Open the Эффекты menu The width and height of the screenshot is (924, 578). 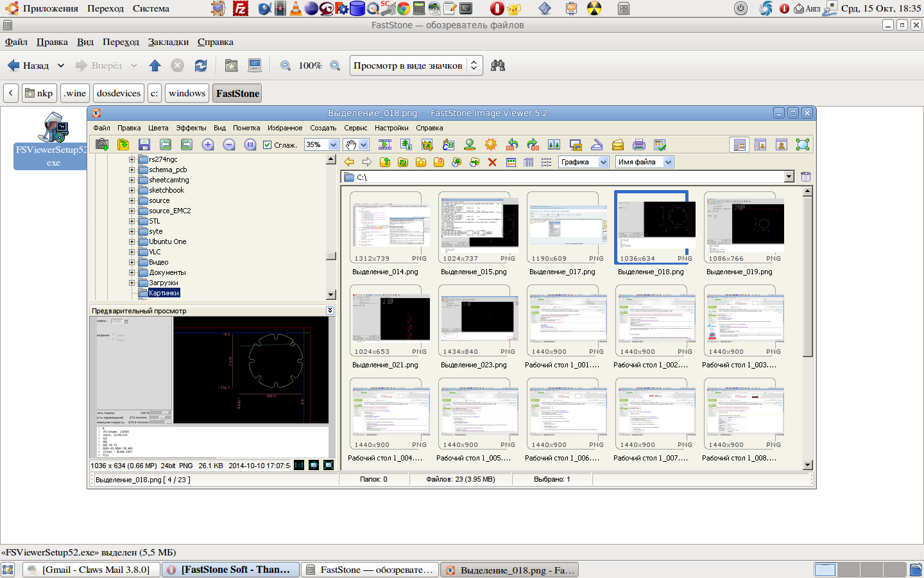(x=191, y=128)
